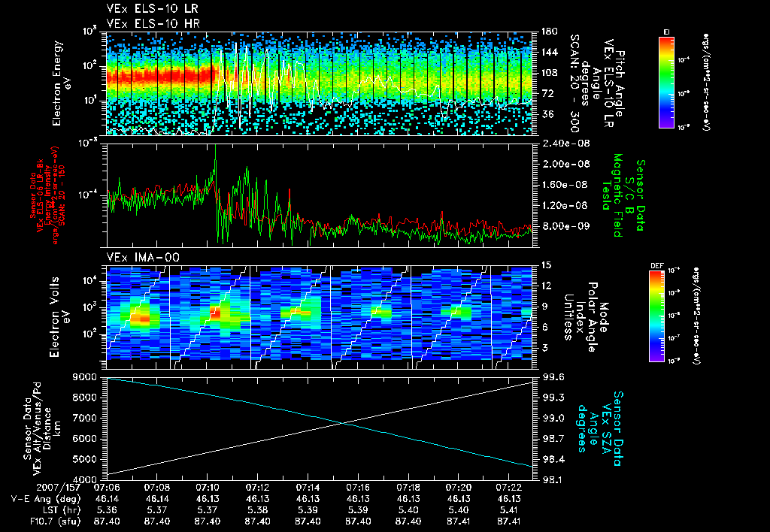Click the 99.0 degree SZA tick

tap(553, 418)
